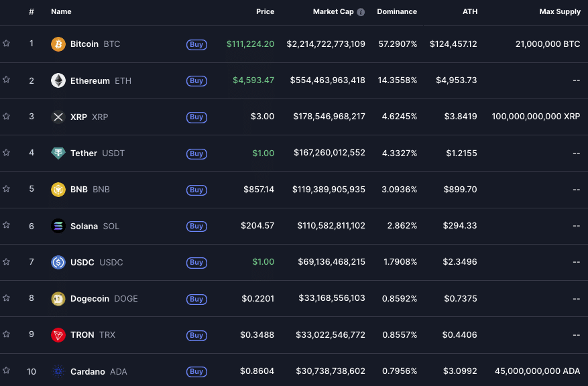The height and width of the screenshot is (386, 588).
Task: Click USDC ATH value $2.3496
Action: [x=460, y=262]
